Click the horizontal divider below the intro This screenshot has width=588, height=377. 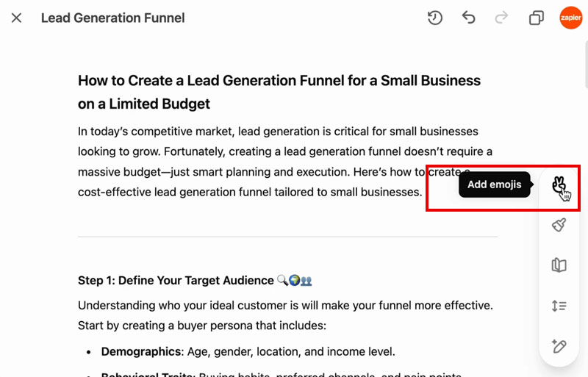(287, 237)
